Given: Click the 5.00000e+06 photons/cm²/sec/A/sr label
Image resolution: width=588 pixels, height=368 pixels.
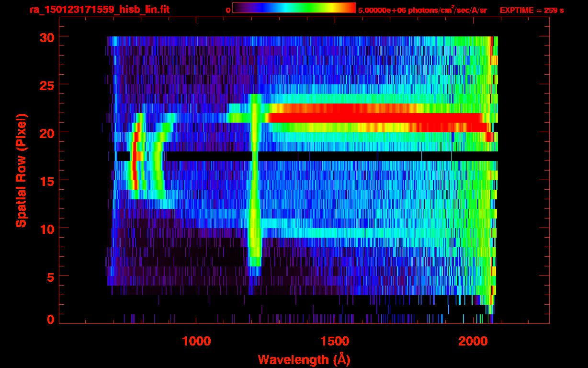Looking at the screenshot, I should [x=422, y=10].
